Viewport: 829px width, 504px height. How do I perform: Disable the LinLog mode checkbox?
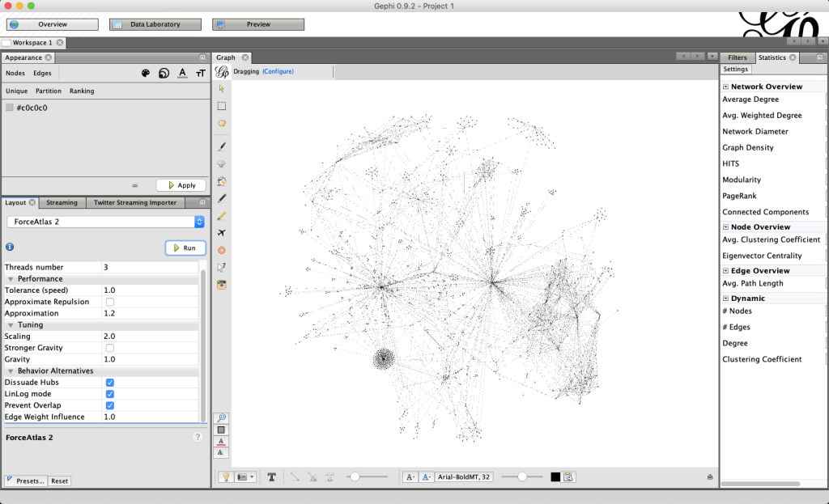pos(110,394)
